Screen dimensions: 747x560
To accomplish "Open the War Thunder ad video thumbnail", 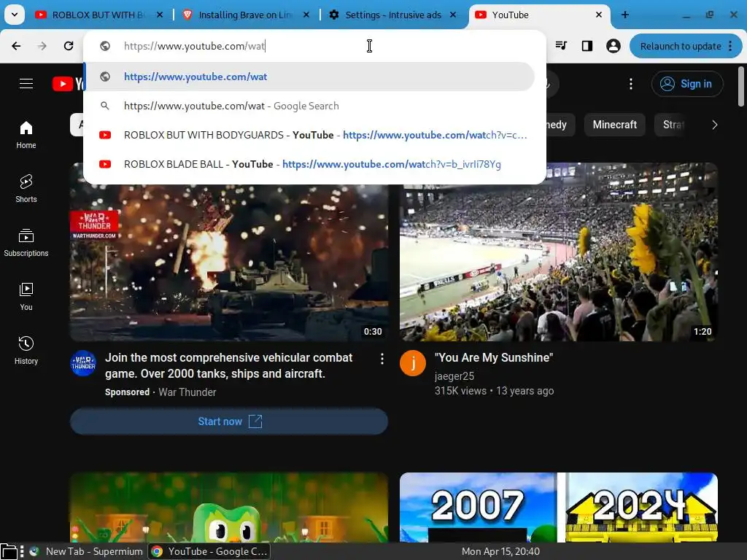I will pyautogui.click(x=229, y=262).
